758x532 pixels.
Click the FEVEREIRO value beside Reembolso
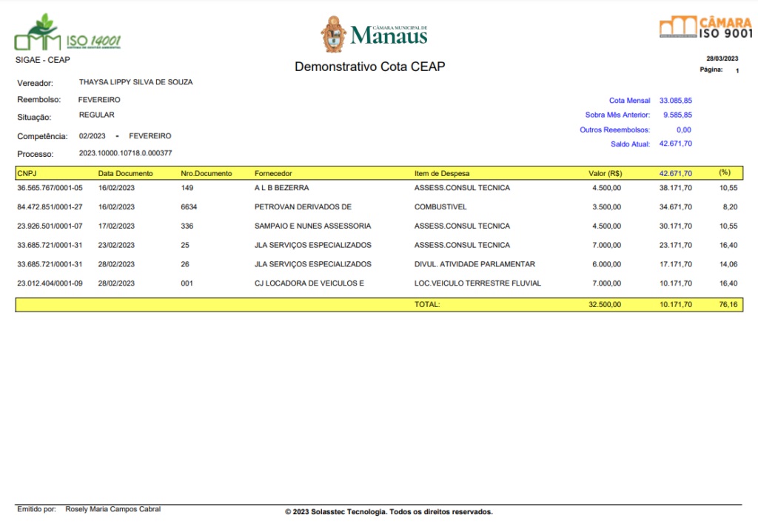click(99, 100)
